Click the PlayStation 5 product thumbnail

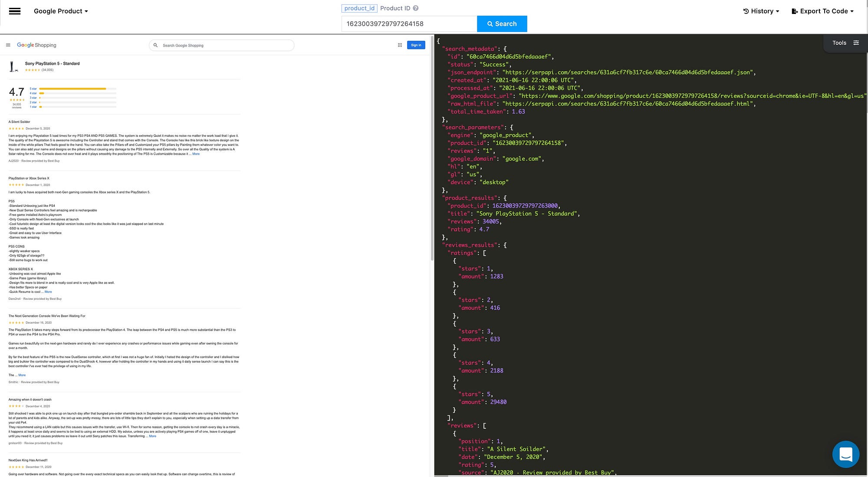pyautogui.click(x=14, y=66)
